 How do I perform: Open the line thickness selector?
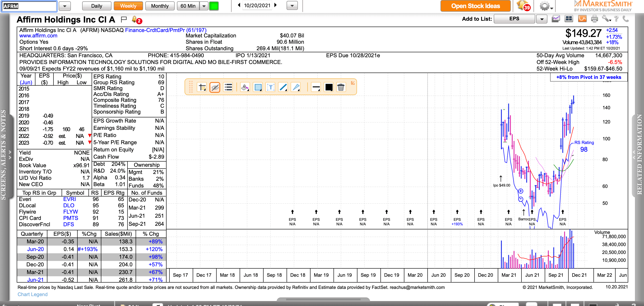point(316,87)
